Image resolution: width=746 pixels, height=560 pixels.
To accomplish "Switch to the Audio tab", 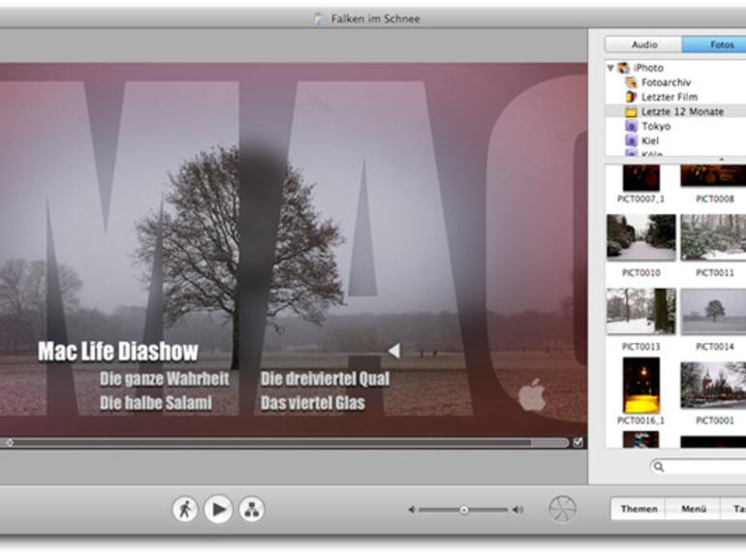I will (x=644, y=45).
